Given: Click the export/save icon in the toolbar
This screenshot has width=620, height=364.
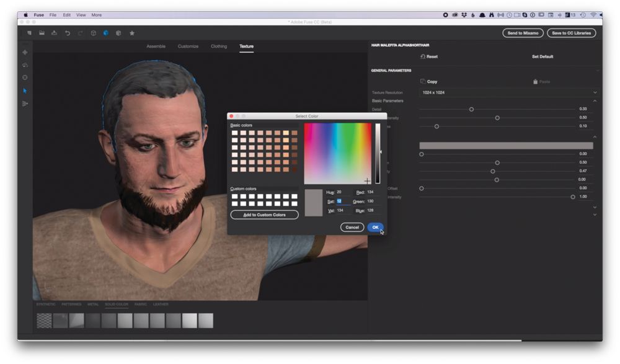Looking at the screenshot, I should (x=55, y=33).
